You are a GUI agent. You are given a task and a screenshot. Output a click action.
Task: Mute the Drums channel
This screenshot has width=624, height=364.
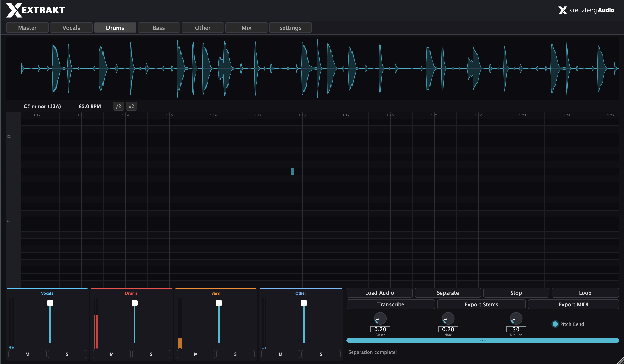(112, 354)
